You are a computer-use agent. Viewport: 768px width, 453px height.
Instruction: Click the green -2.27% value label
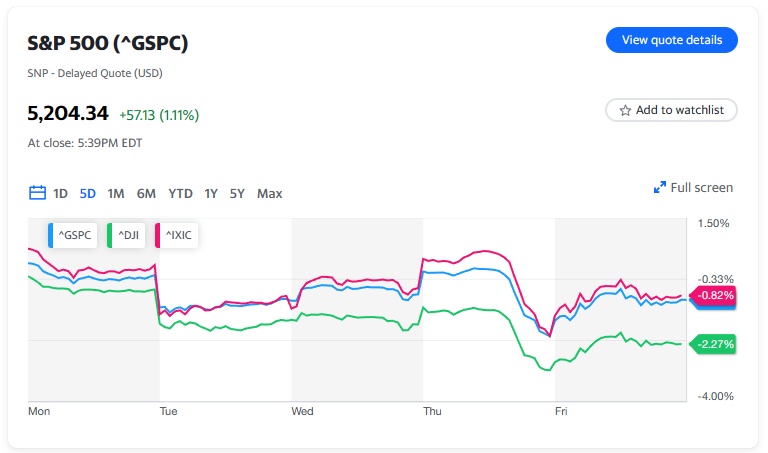(x=716, y=344)
